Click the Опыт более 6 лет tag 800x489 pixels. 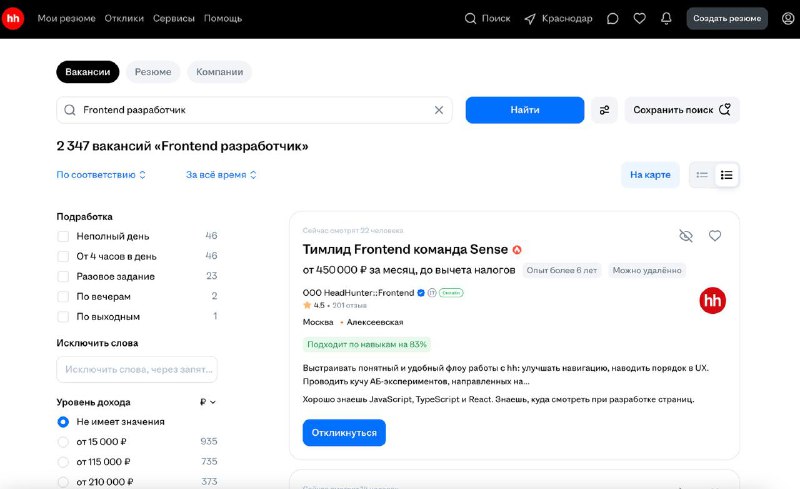[x=562, y=270]
